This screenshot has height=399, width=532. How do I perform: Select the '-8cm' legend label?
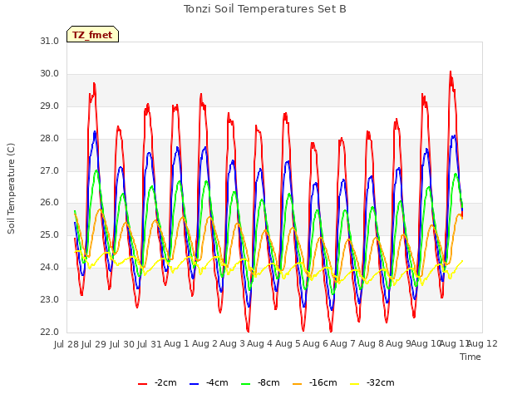(x=268, y=382)
